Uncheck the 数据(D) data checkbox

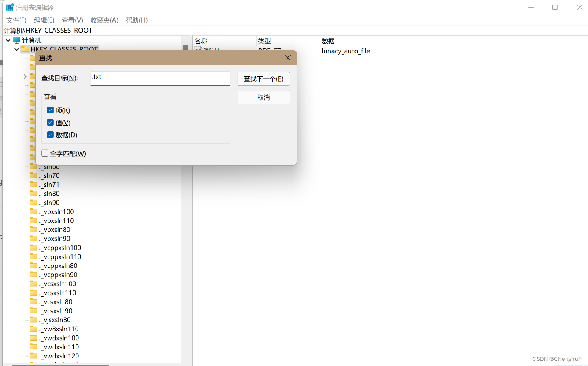pos(50,135)
